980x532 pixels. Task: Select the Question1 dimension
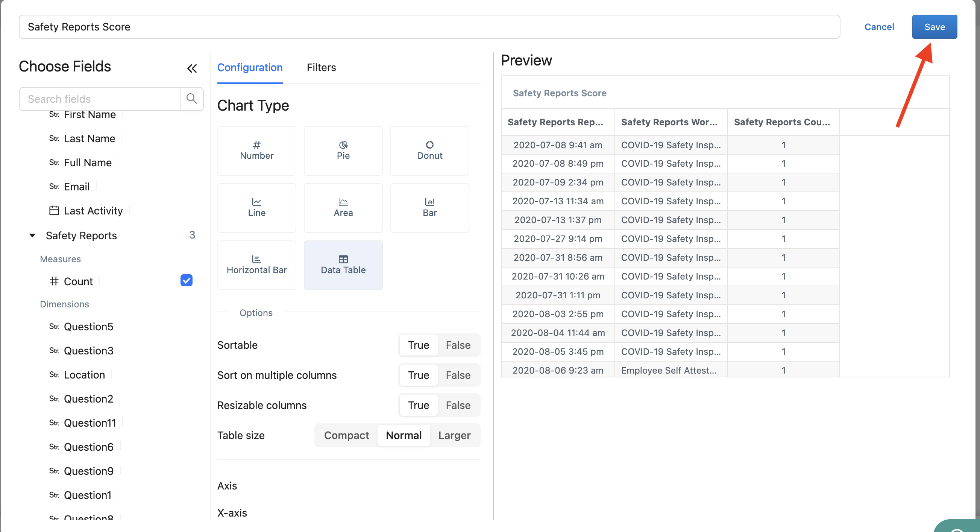coord(88,495)
